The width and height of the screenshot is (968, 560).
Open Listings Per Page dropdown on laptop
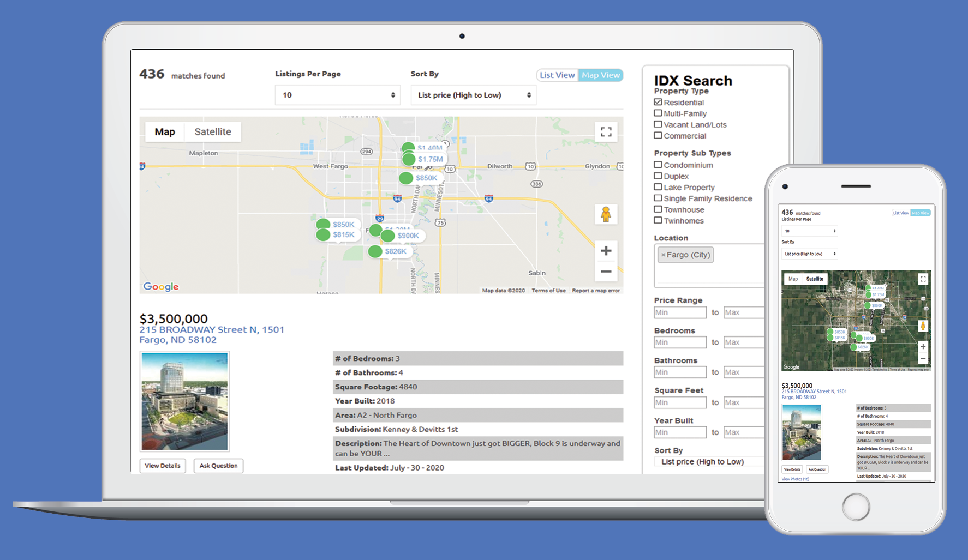338,95
